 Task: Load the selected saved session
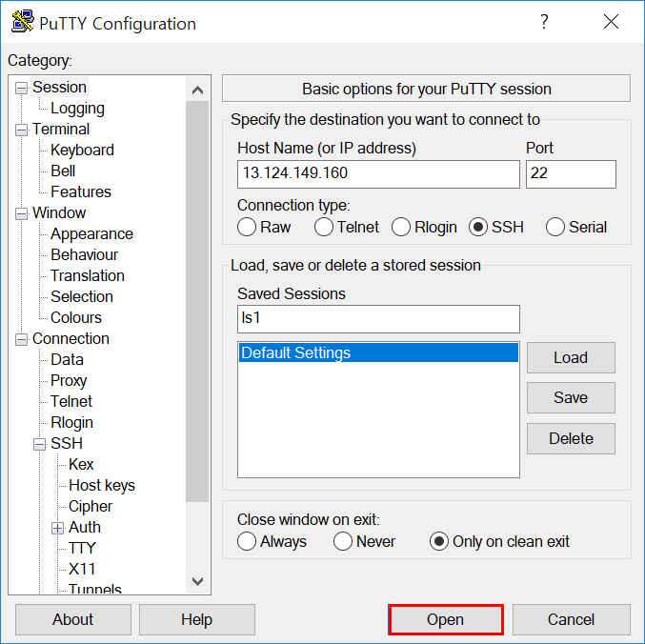pyautogui.click(x=571, y=358)
